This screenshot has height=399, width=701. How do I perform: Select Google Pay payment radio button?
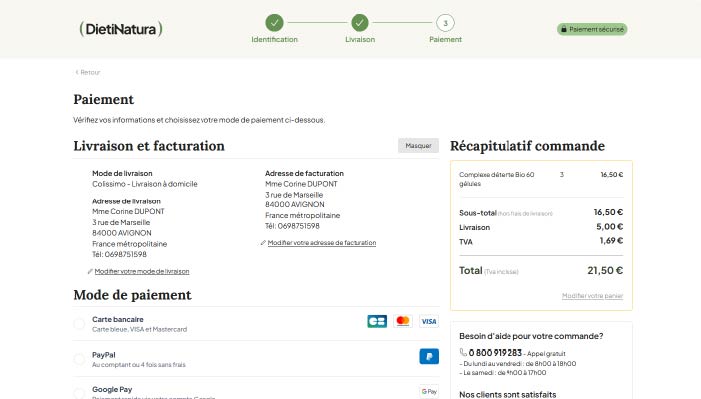79,393
